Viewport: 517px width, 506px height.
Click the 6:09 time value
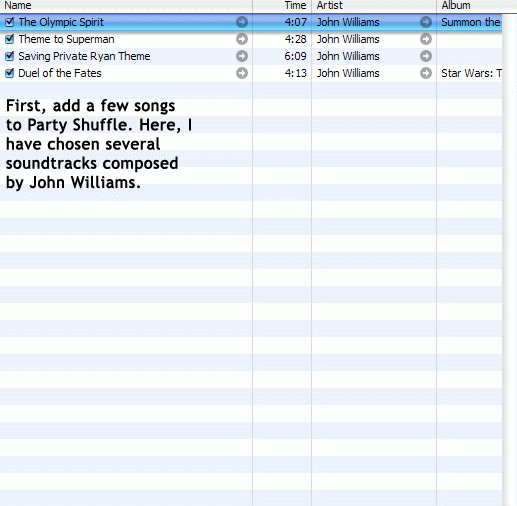point(295,56)
